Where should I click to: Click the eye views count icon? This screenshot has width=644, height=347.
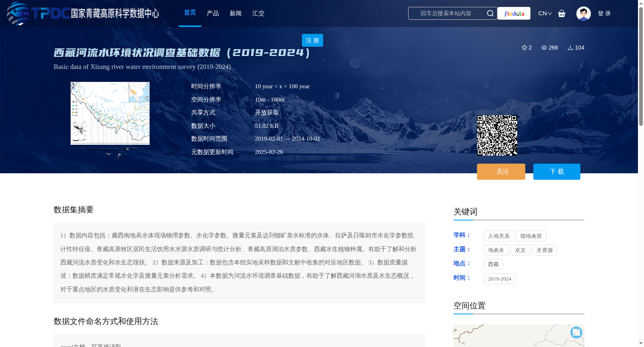544,48
